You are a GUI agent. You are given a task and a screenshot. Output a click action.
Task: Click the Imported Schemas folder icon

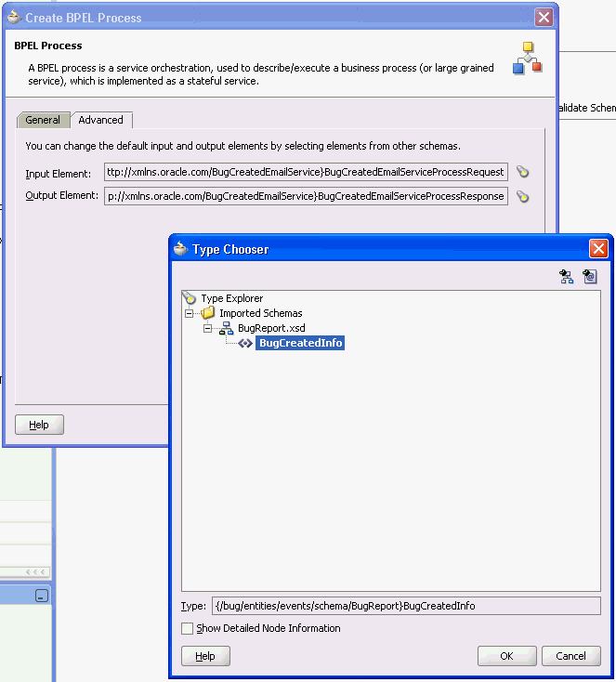(208, 312)
